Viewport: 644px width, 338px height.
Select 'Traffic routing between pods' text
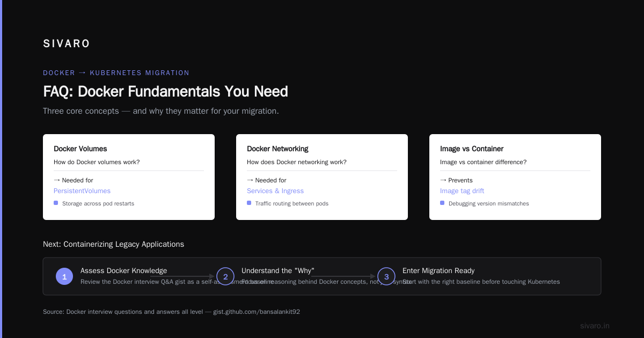click(x=292, y=204)
